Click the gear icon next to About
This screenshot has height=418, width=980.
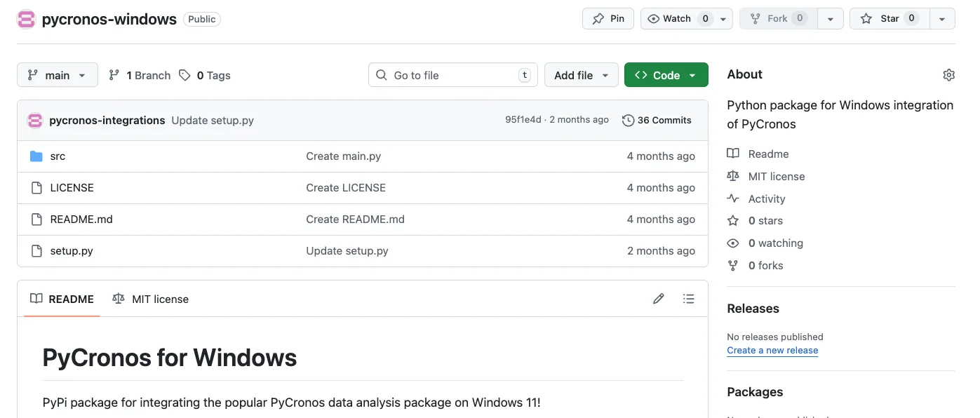(948, 75)
